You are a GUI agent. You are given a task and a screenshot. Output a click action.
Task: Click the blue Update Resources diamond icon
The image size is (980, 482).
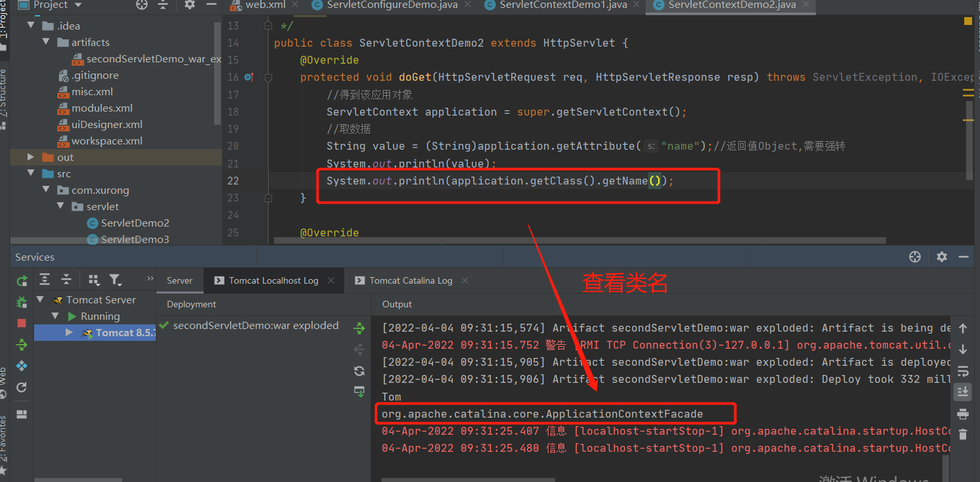pos(22,366)
